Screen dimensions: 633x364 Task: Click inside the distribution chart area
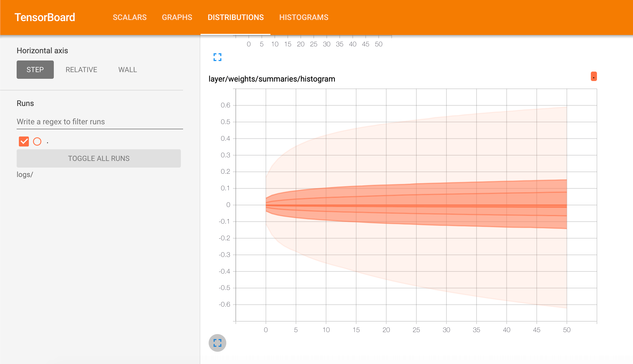tap(416, 205)
